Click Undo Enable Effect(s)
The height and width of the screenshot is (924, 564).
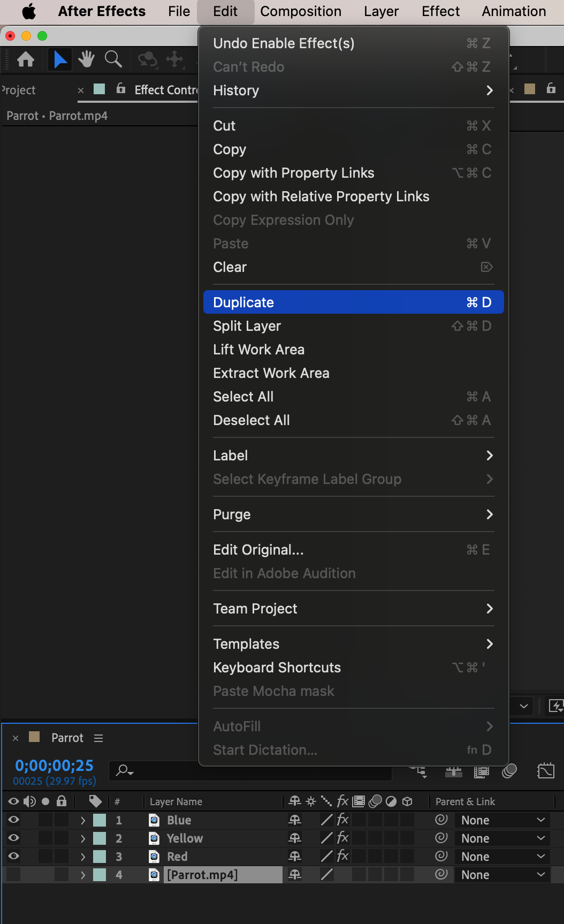click(x=353, y=43)
